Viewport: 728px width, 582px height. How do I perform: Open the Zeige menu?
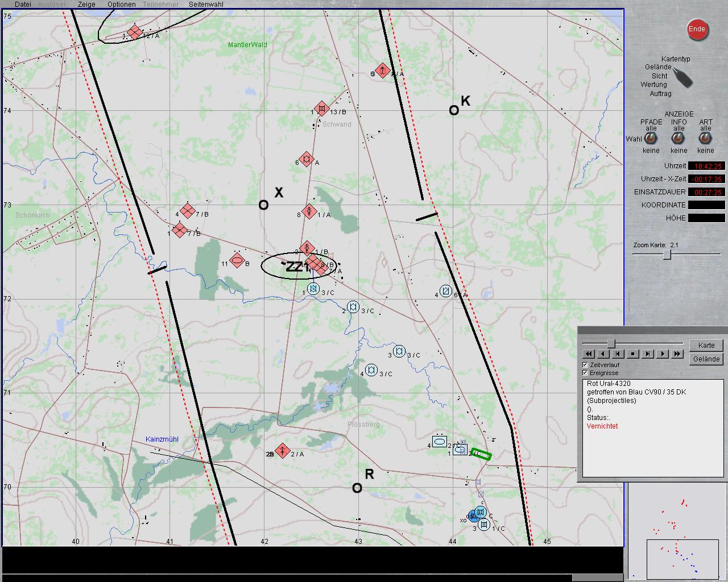click(86, 4)
